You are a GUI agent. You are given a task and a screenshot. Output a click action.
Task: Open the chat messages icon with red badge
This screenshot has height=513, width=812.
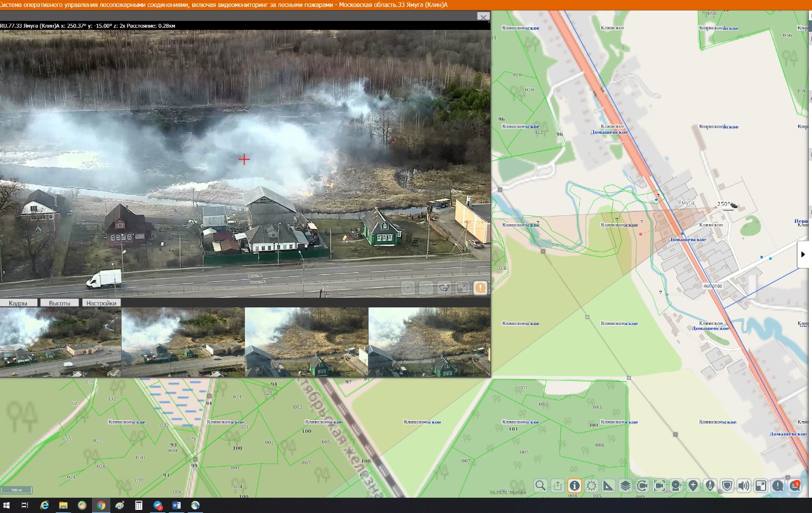click(x=795, y=486)
